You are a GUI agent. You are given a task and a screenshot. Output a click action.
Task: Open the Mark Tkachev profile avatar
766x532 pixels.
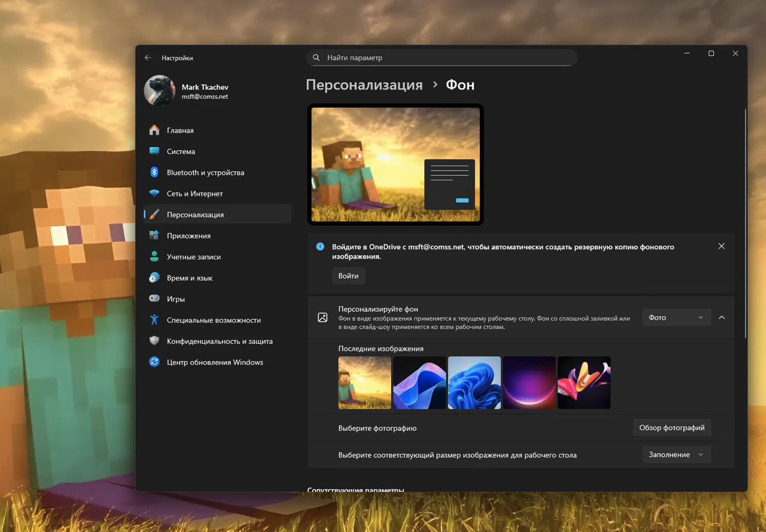point(160,91)
